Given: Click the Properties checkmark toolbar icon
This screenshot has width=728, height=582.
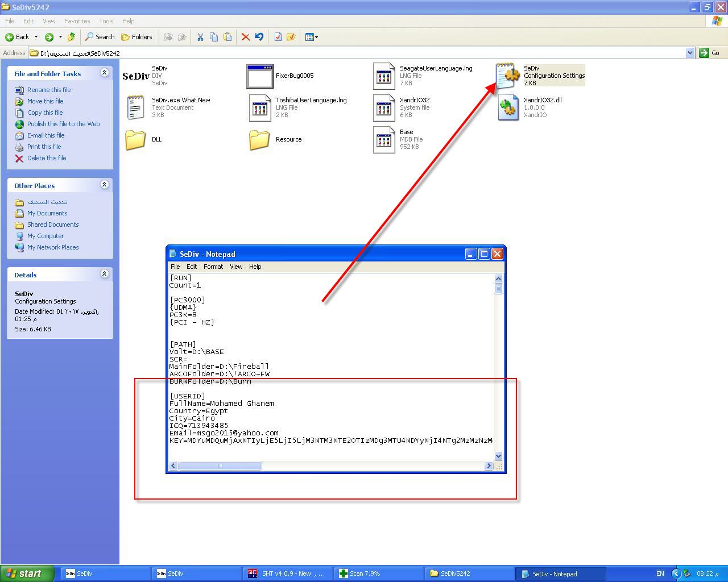Looking at the screenshot, I should point(278,37).
